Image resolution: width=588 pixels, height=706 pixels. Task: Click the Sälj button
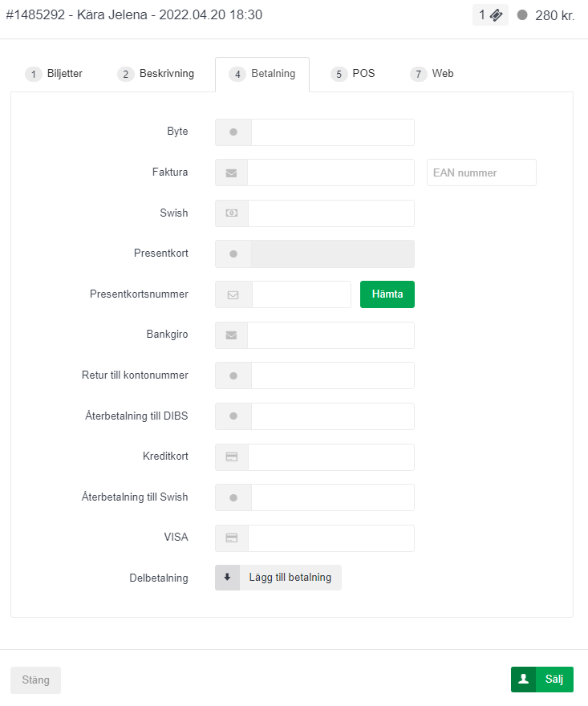542,680
